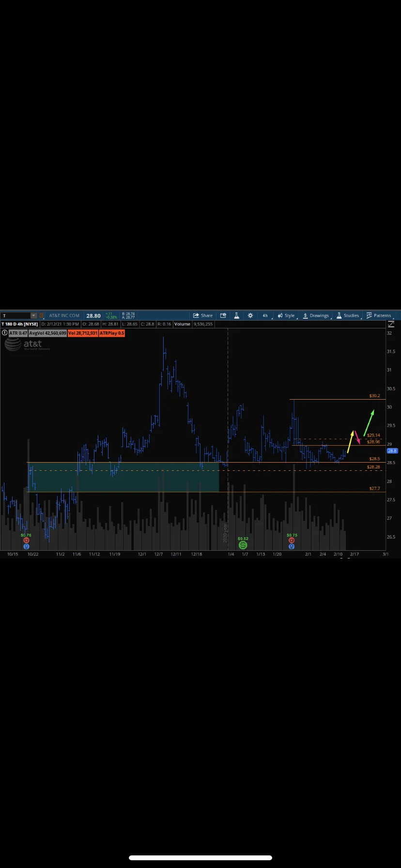Click the T 180 D 4h [NYSE] chart label

coord(20,324)
